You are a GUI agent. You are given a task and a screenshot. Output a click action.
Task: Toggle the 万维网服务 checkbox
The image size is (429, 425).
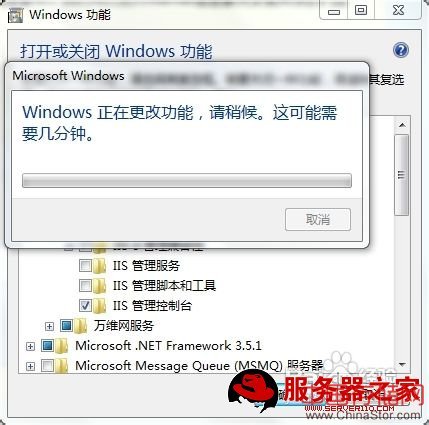point(66,326)
